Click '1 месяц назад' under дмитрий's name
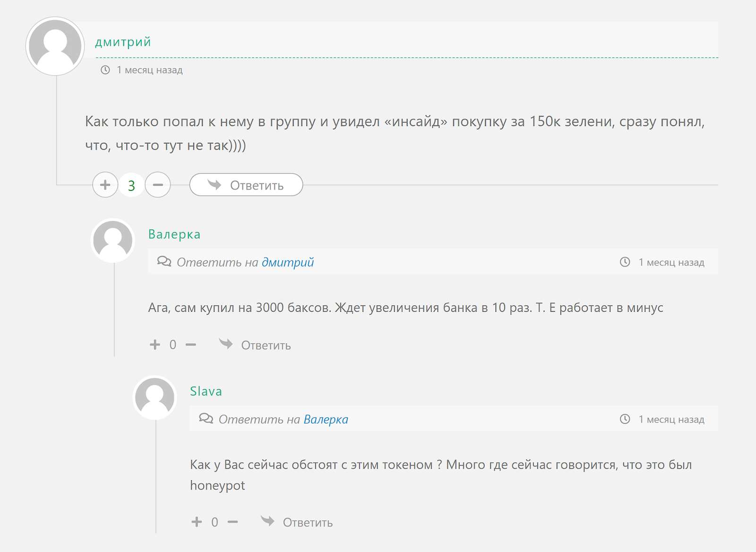The image size is (756, 552). (x=150, y=70)
